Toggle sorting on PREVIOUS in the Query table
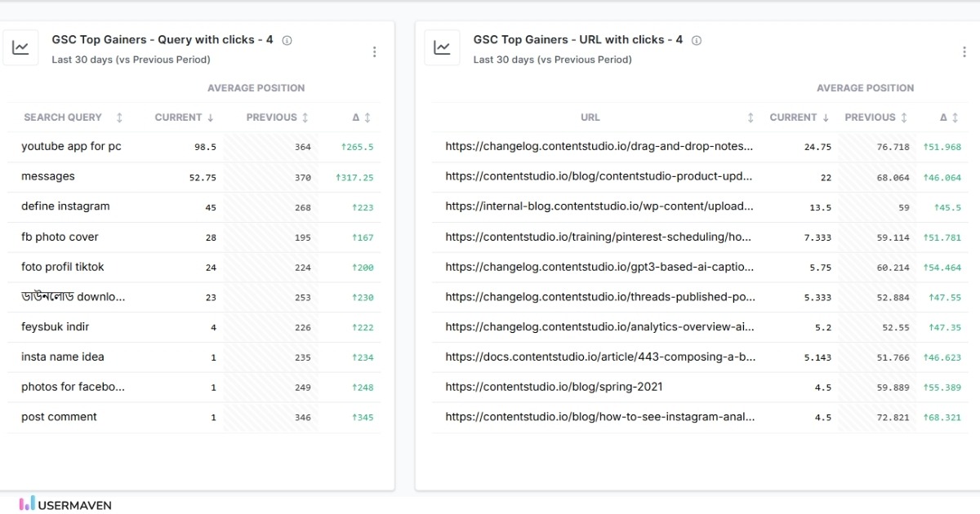980x514 pixels. click(304, 117)
